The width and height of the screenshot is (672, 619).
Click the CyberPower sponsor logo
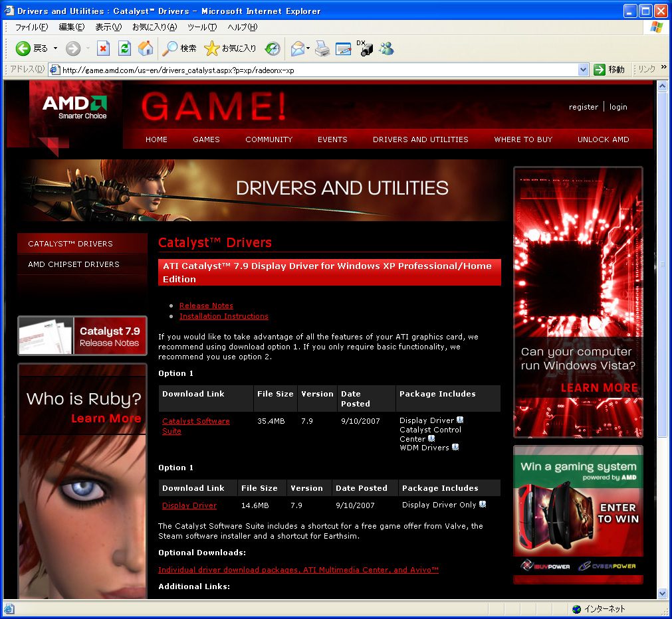pos(607,566)
